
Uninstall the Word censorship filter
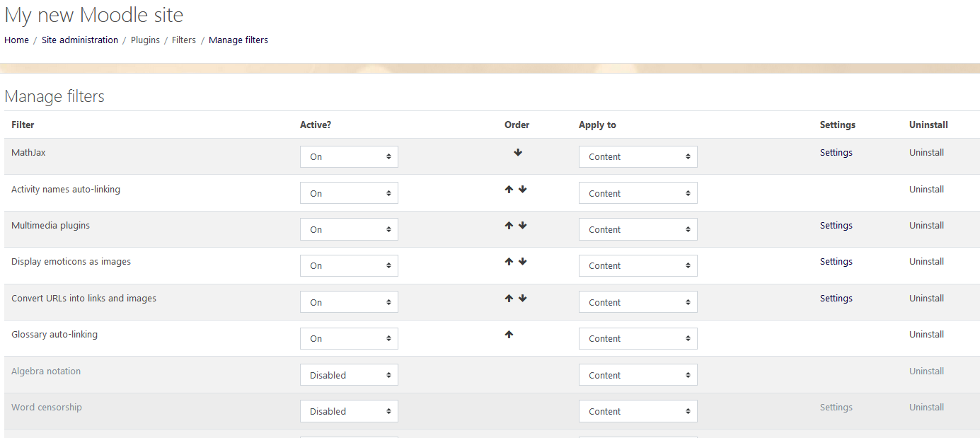[926, 407]
